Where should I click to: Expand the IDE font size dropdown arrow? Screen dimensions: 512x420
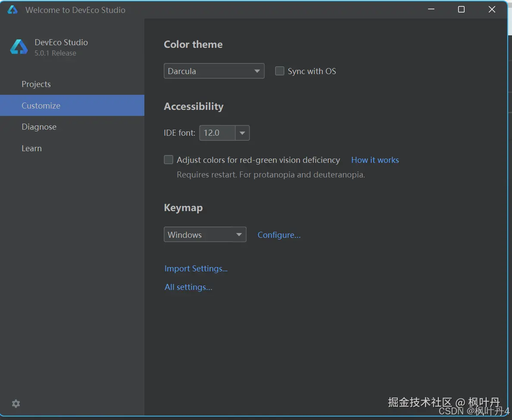click(242, 133)
